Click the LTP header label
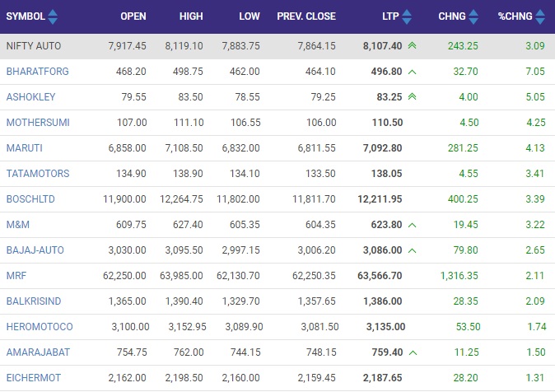This screenshot has width=555, height=392. (x=390, y=16)
